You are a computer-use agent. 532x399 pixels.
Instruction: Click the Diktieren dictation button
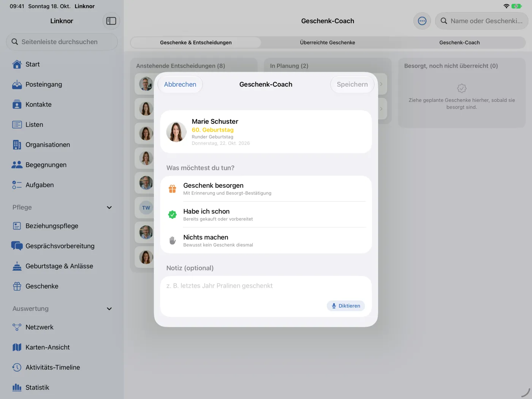coord(346,306)
